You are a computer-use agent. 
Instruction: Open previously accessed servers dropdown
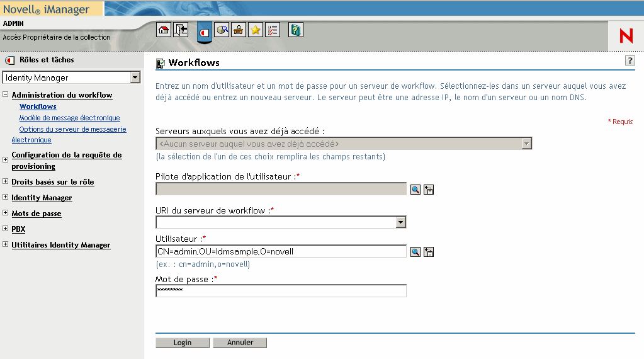point(526,144)
